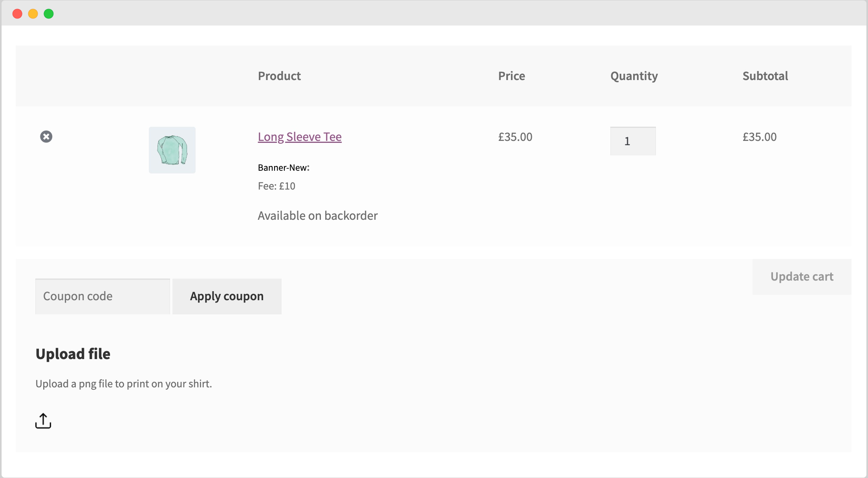Click the Price column header

tap(511, 76)
